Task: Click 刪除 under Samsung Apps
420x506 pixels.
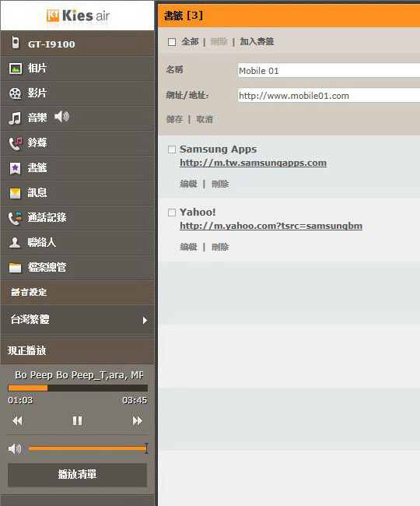Action: click(220, 184)
